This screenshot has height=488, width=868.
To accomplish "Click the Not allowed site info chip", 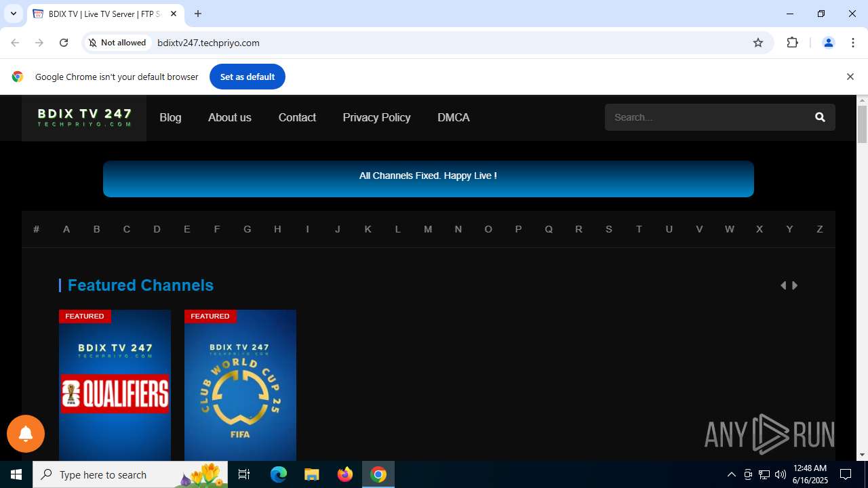I will point(117,43).
